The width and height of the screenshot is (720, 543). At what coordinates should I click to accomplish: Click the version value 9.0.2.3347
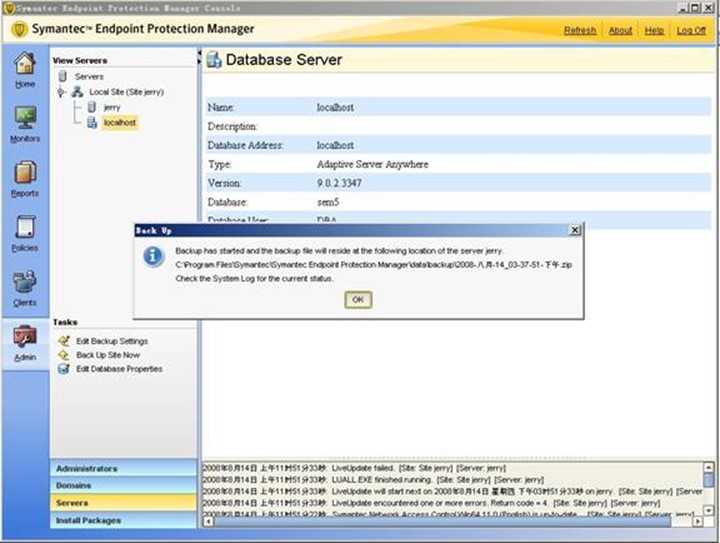(x=339, y=183)
